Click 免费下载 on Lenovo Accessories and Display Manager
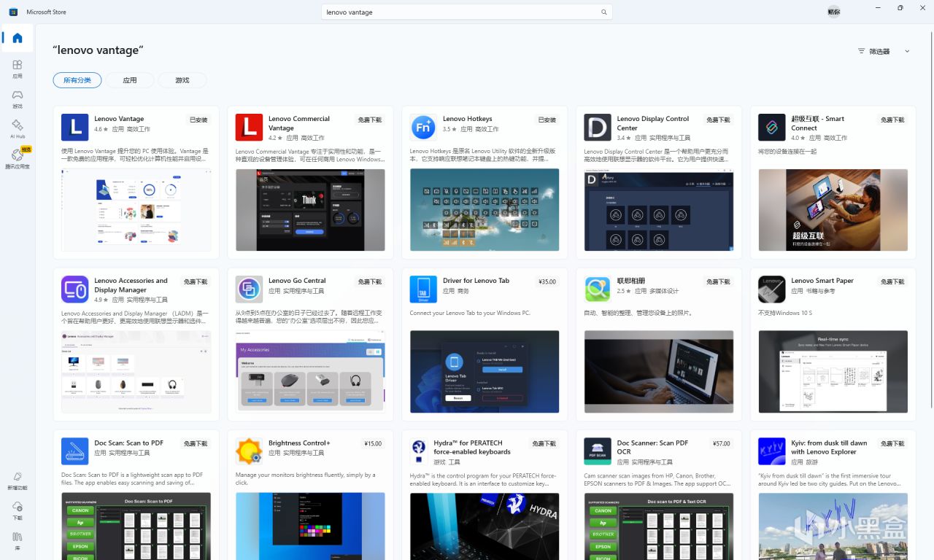 point(195,281)
